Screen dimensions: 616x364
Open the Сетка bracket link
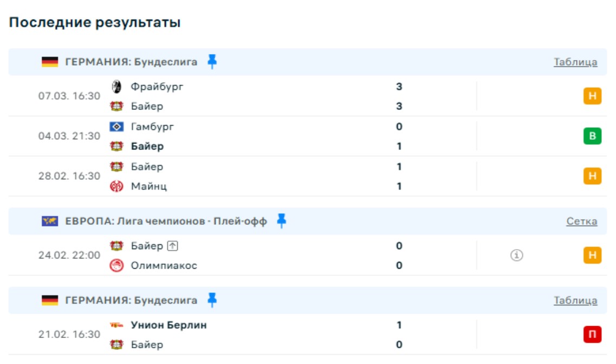(582, 221)
